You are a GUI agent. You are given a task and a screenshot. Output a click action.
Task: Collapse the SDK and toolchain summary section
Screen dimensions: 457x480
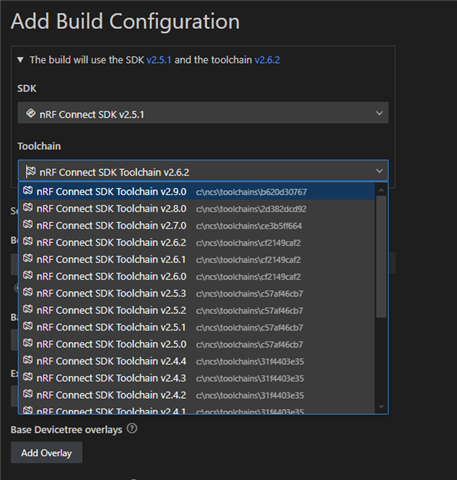[20, 60]
